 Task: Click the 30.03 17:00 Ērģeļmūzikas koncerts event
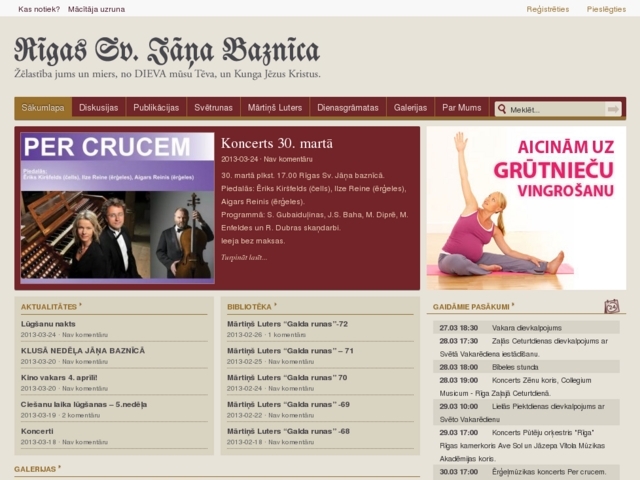[x=526, y=472]
